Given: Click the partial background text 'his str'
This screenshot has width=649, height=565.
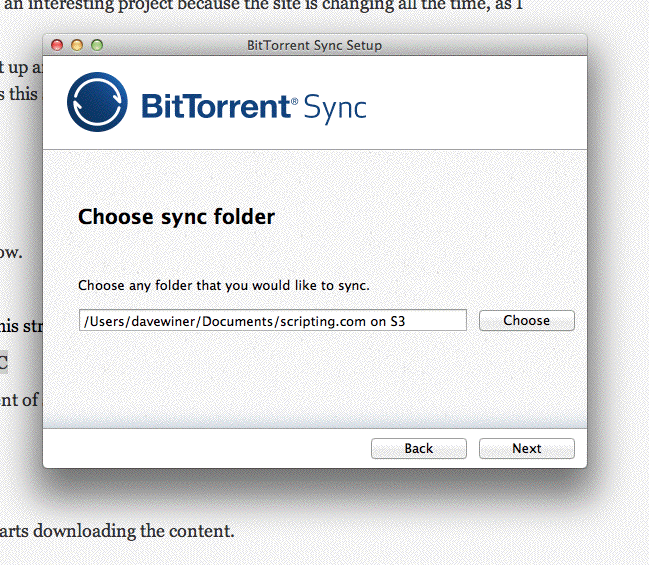Looking at the screenshot, I should (21, 326).
